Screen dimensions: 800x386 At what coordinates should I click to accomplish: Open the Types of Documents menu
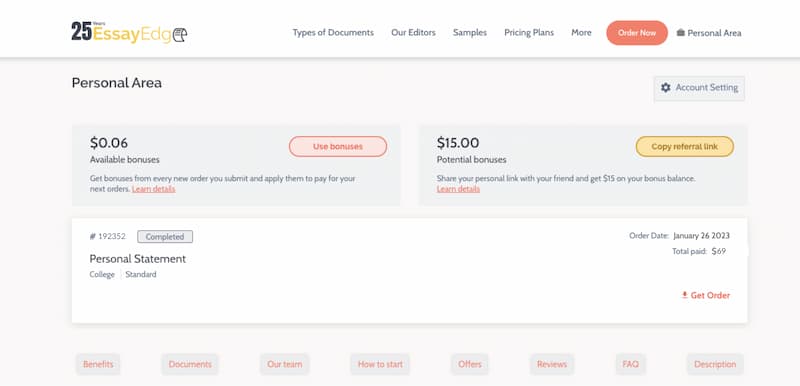pyautogui.click(x=333, y=33)
